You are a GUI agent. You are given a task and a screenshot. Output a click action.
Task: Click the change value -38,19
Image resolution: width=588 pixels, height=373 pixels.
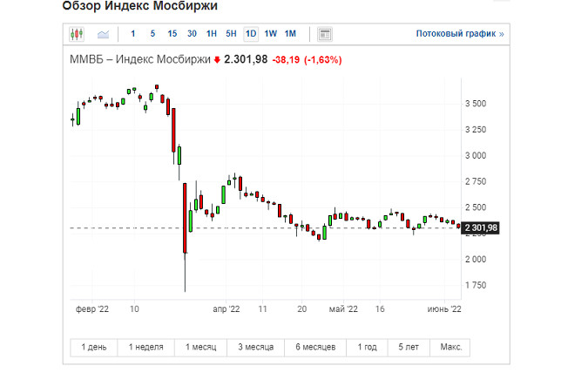click(286, 59)
